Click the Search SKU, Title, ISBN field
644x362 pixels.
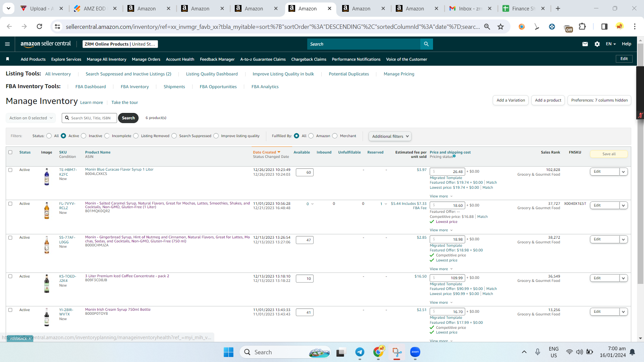click(x=89, y=118)
